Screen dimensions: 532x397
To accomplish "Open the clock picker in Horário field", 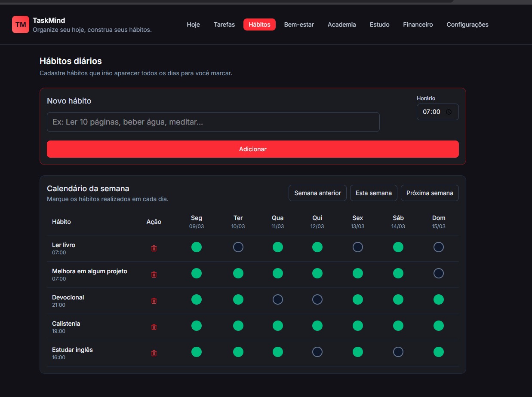I will point(449,112).
